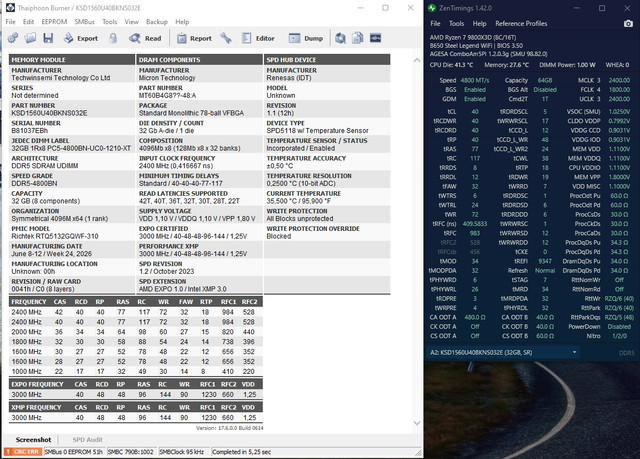Click the Version 17.6.0.0 Build 0614 text
The width and height of the screenshot is (640, 459).
pos(229,428)
